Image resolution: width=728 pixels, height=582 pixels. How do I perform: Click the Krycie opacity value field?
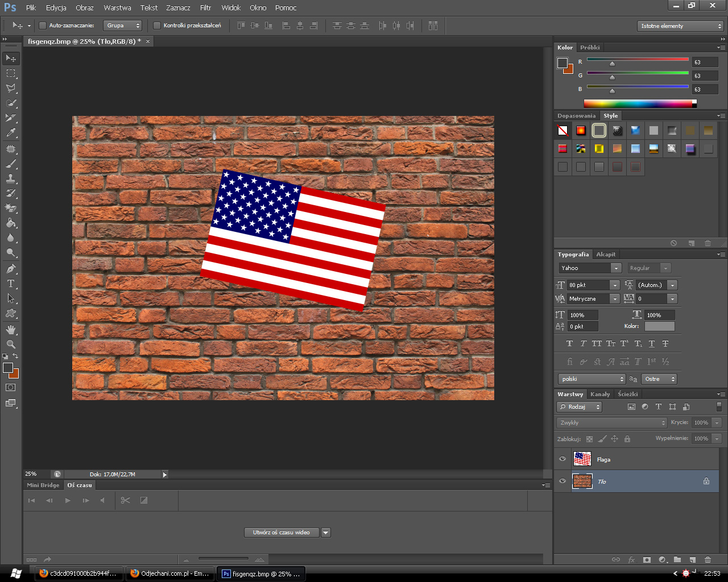coord(701,422)
